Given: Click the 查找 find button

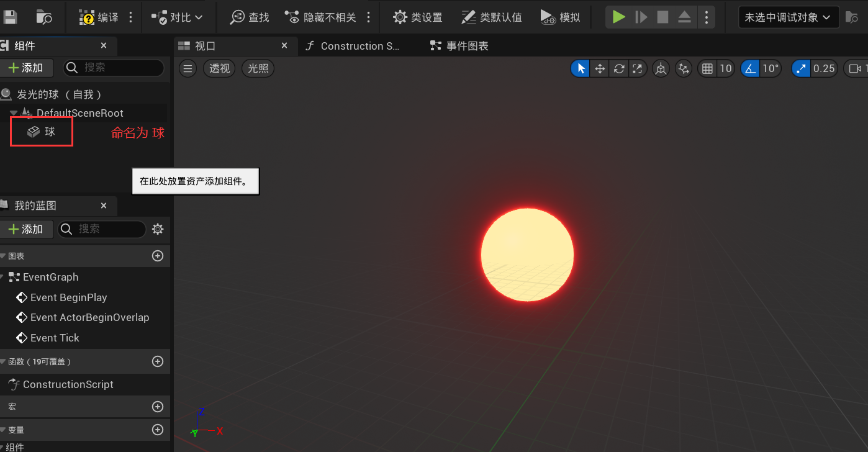Looking at the screenshot, I should (250, 17).
